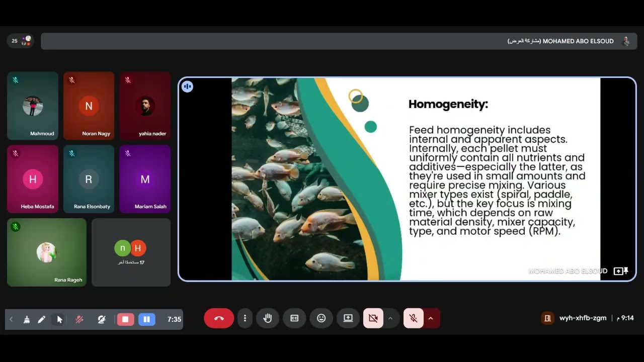Click muted mic icon on Rana Elsonbaty's tile
The height and width of the screenshot is (362, 644).
[72, 153]
